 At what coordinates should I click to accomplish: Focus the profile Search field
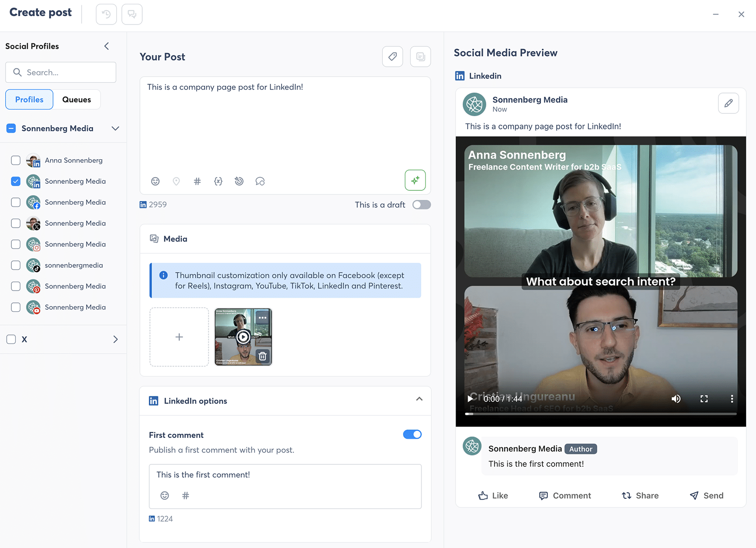pyautogui.click(x=60, y=72)
